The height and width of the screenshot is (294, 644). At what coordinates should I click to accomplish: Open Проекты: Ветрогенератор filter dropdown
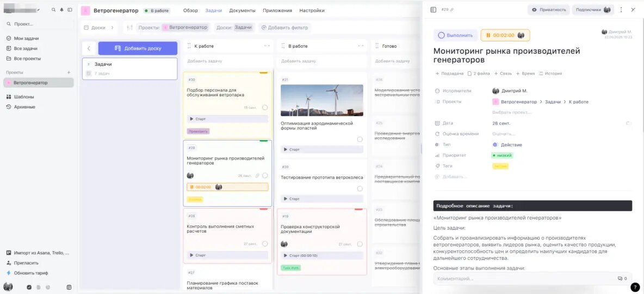[x=173, y=28]
